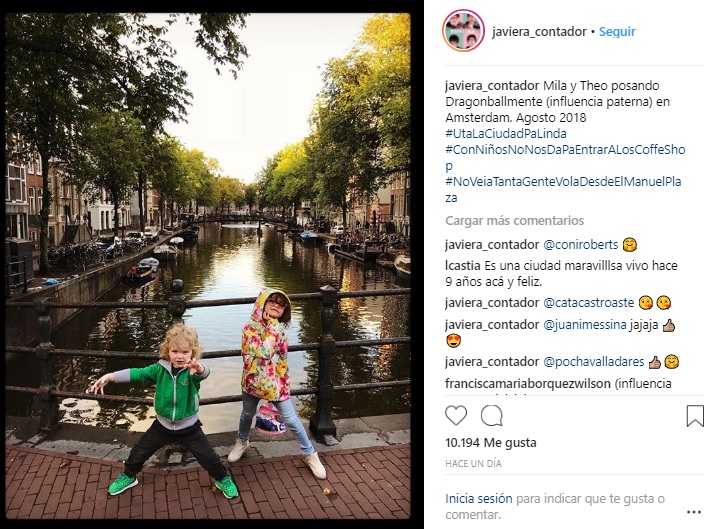Image resolution: width=704 pixels, height=529 pixels.
Task: Expand Cargar más comentarios
Action: pyautogui.click(x=515, y=220)
